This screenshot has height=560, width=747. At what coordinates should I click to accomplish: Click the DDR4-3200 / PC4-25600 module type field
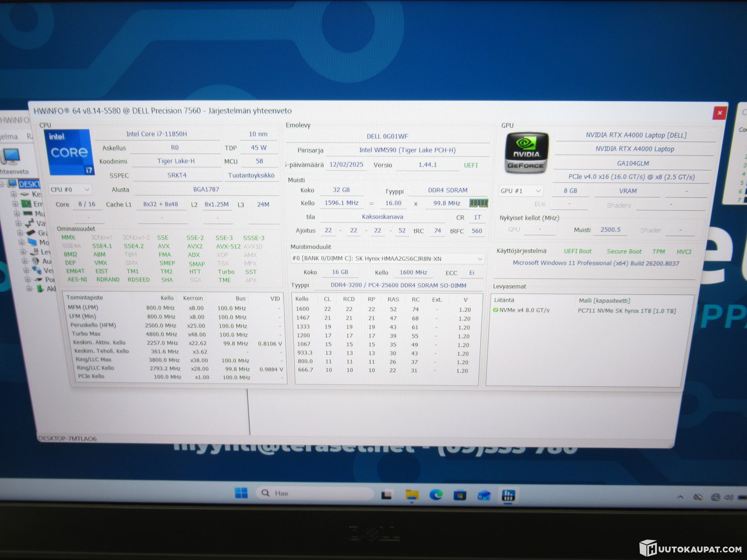click(398, 285)
